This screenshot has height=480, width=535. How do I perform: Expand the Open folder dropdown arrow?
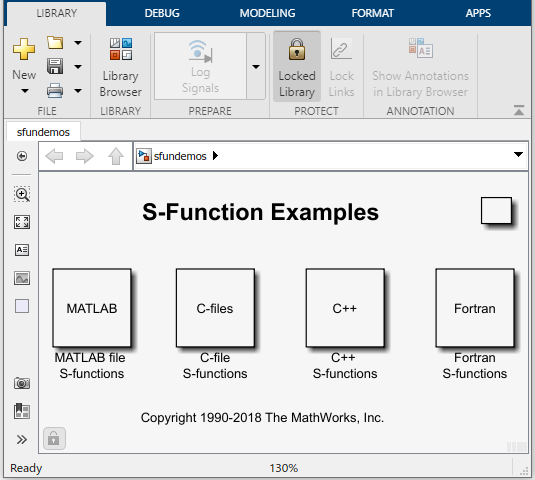click(x=78, y=43)
